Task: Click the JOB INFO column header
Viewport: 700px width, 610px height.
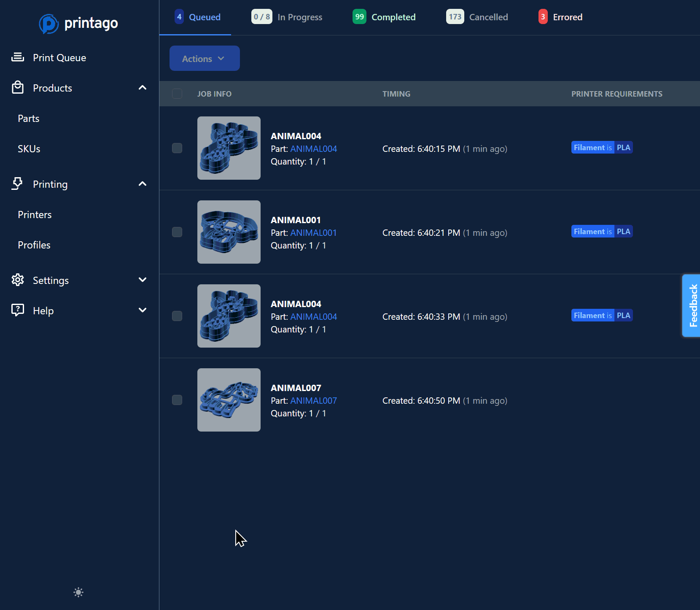Action: point(214,94)
